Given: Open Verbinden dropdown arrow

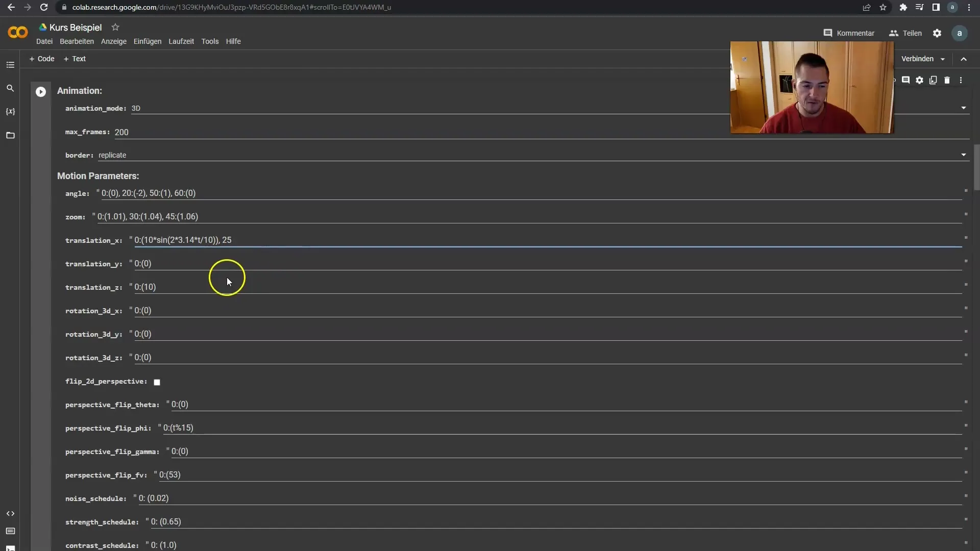Looking at the screenshot, I should [943, 59].
